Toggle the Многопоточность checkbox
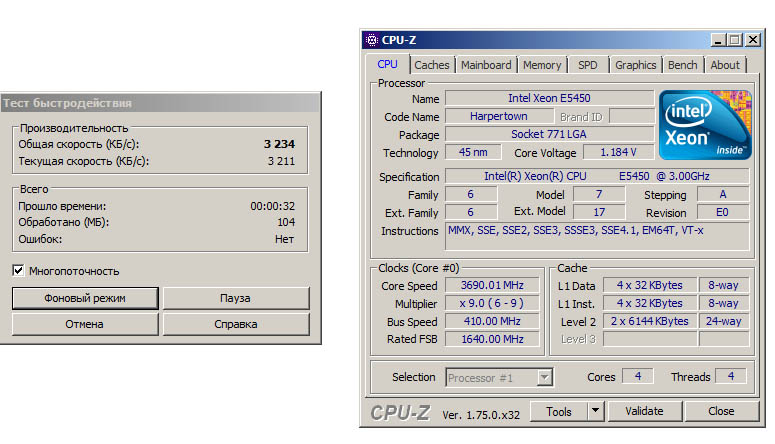The width and height of the screenshot is (775, 444). [x=18, y=270]
